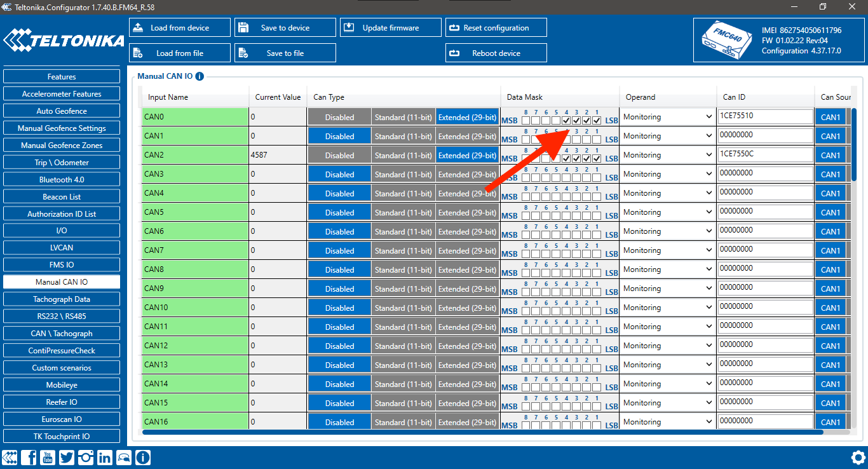Check Data Mask byte 8 for CAN0
The height and width of the screenshot is (469, 868).
click(x=526, y=121)
